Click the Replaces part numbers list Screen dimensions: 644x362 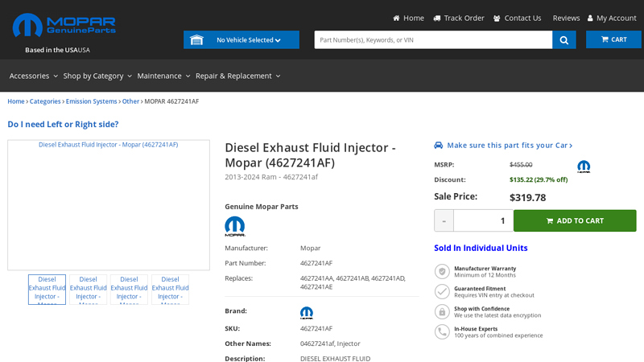click(x=353, y=282)
